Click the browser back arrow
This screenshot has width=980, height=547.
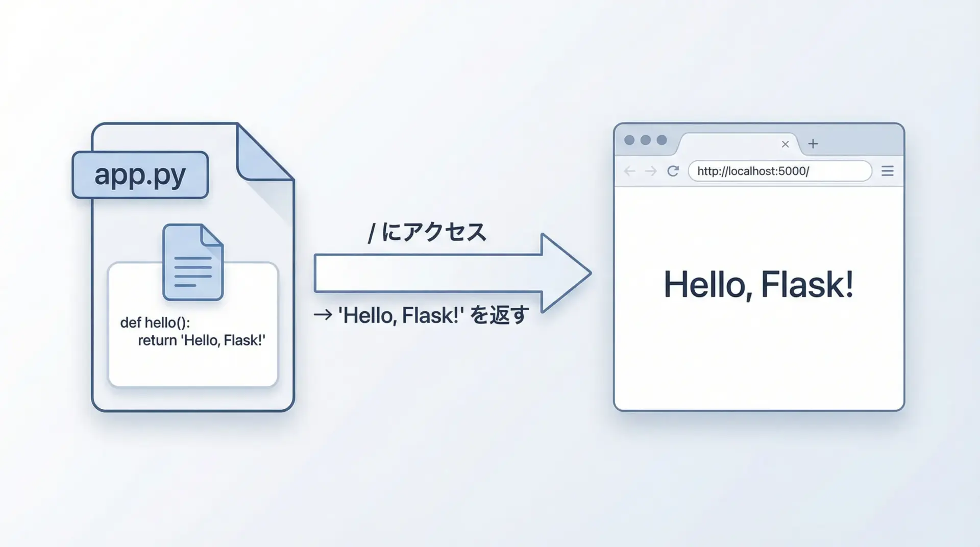(x=629, y=171)
